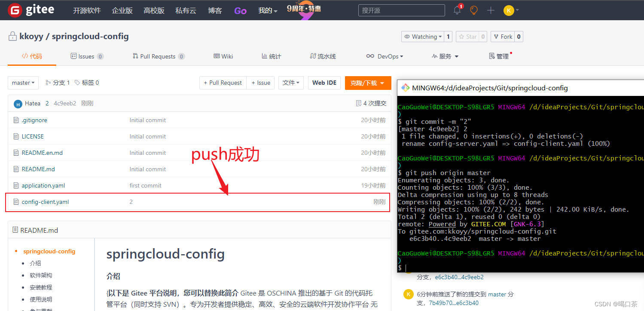Select 安装教程 in README outline
This screenshot has width=644, height=311.
[41, 287]
